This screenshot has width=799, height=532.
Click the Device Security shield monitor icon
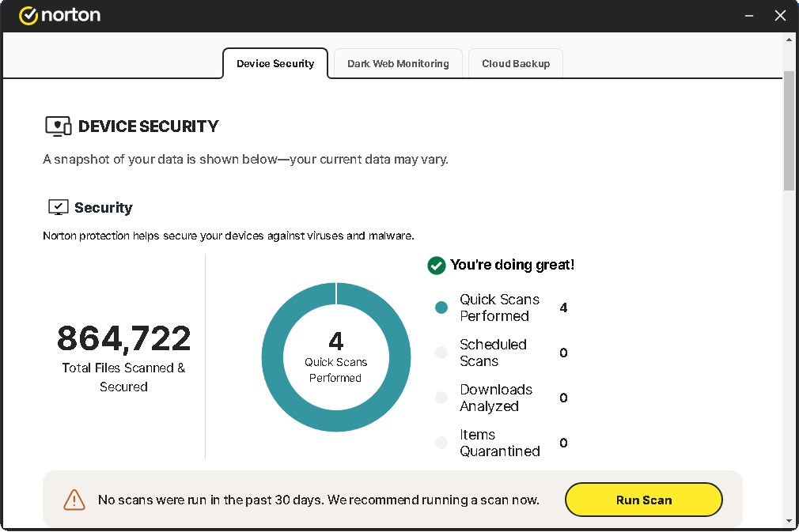click(58, 126)
